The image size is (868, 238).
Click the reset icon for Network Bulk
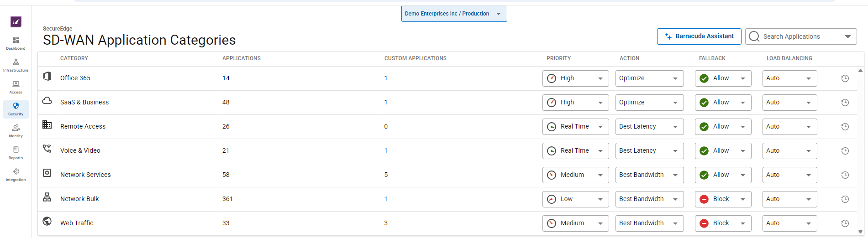pyautogui.click(x=845, y=199)
